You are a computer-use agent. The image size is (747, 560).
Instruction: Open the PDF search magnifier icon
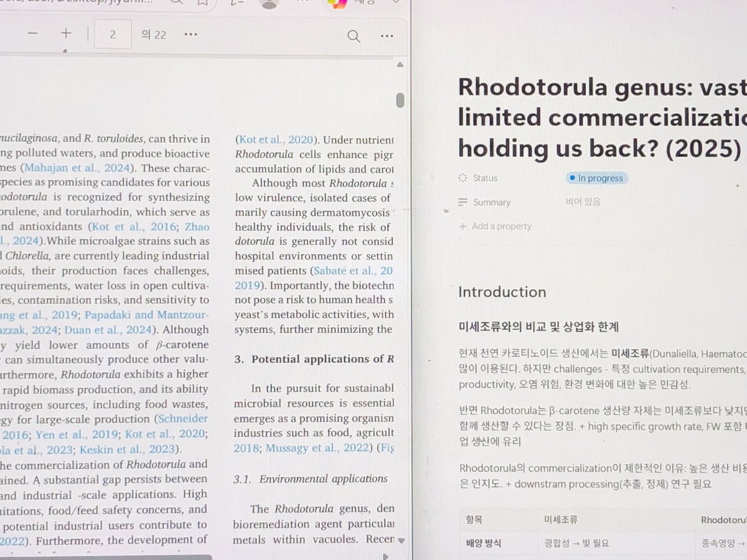354,37
